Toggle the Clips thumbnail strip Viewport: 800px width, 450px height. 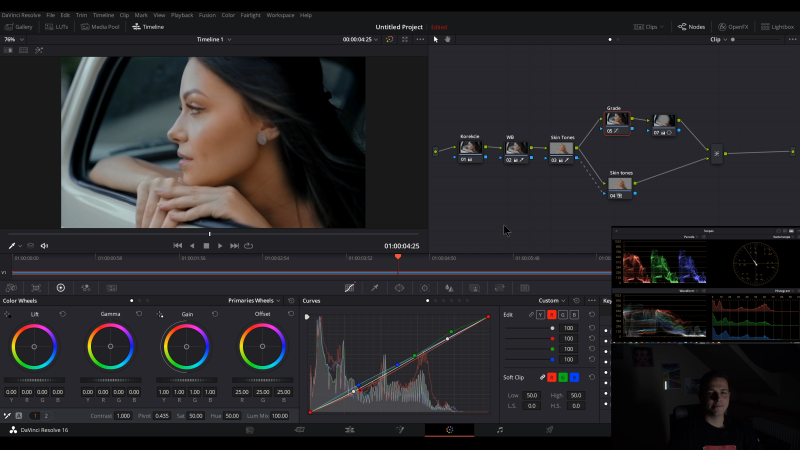coord(645,27)
